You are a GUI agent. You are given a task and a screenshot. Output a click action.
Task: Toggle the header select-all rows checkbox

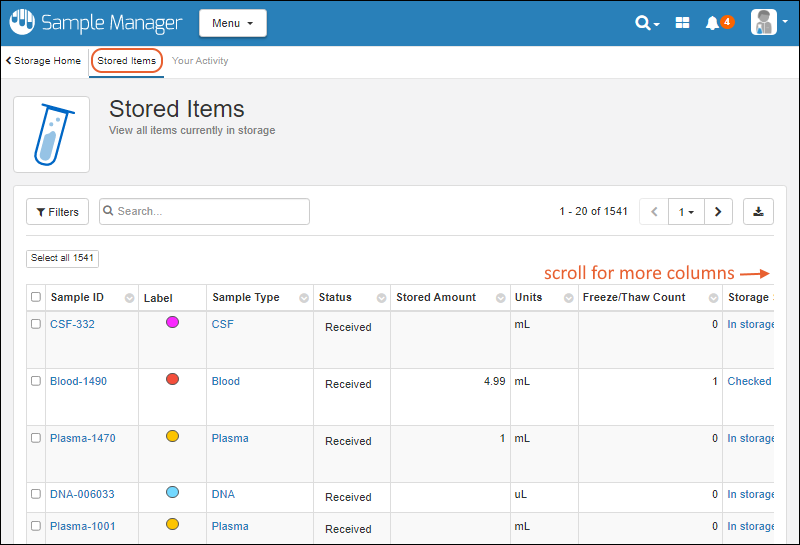tap(36, 297)
